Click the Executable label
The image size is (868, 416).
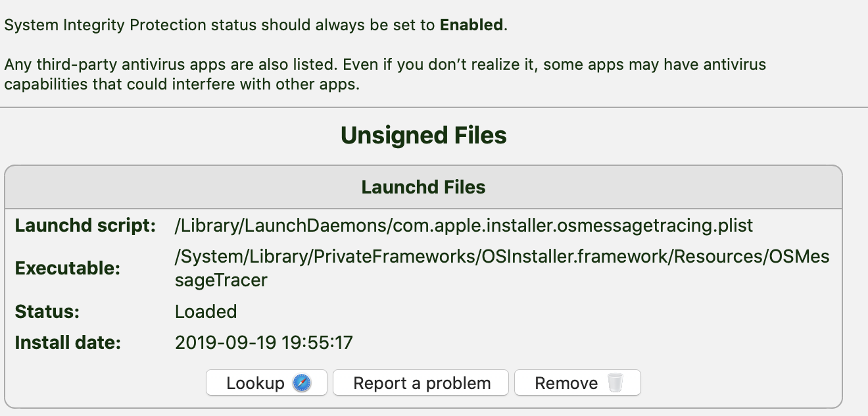[x=68, y=269]
